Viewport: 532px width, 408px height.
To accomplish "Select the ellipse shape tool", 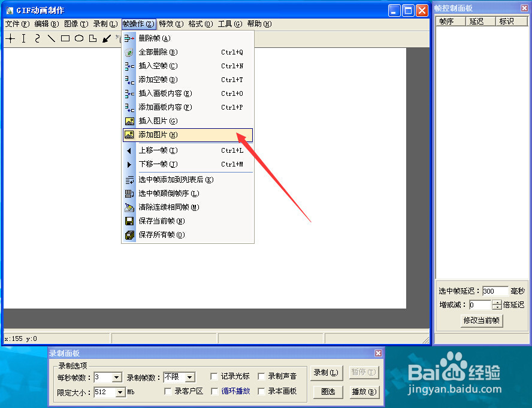I will point(79,38).
